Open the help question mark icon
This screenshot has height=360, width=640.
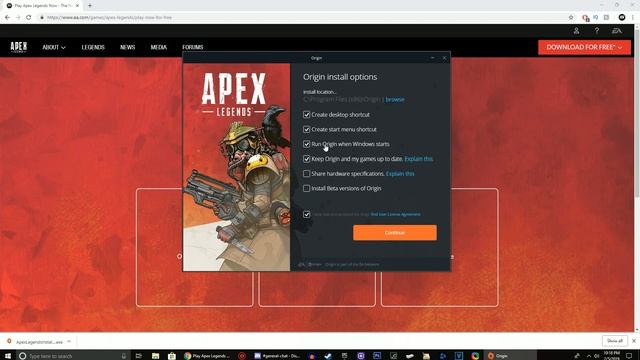point(597,31)
